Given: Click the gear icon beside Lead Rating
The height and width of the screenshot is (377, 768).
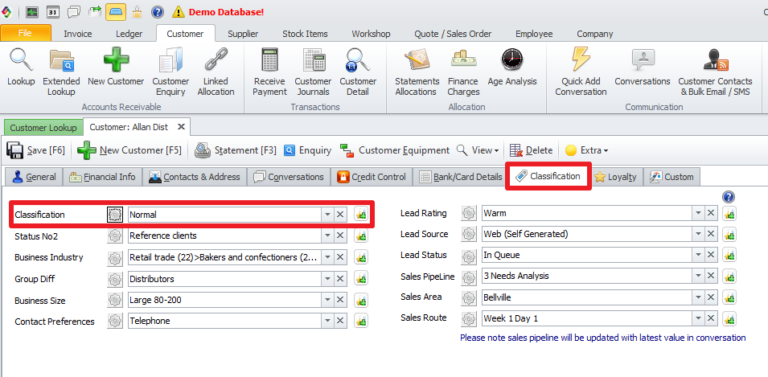Looking at the screenshot, I should (469, 213).
